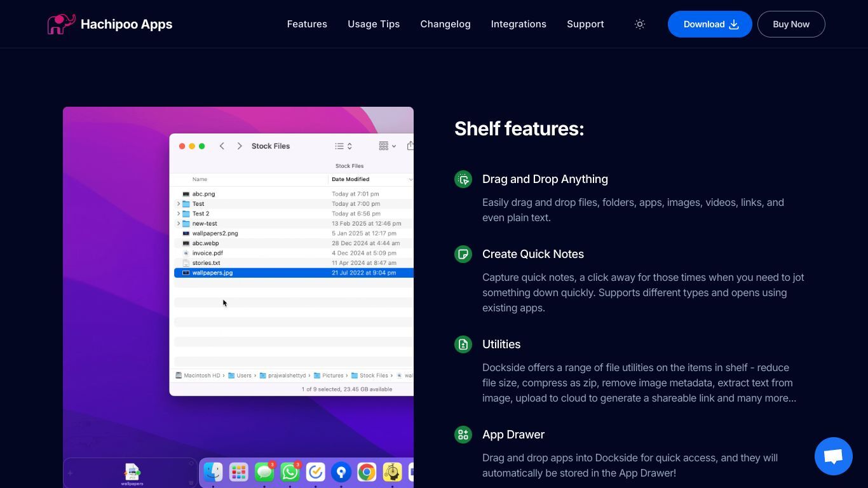868x488 pixels.
Task: Select wallpapers2.png in the file list
Action: coord(215,233)
